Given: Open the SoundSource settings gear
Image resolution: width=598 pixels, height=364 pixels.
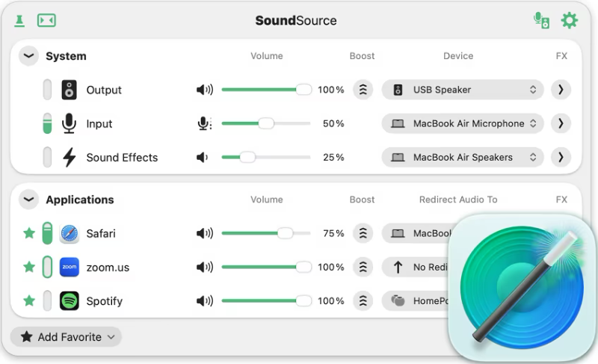Looking at the screenshot, I should pyautogui.click(x=570, y=20).
